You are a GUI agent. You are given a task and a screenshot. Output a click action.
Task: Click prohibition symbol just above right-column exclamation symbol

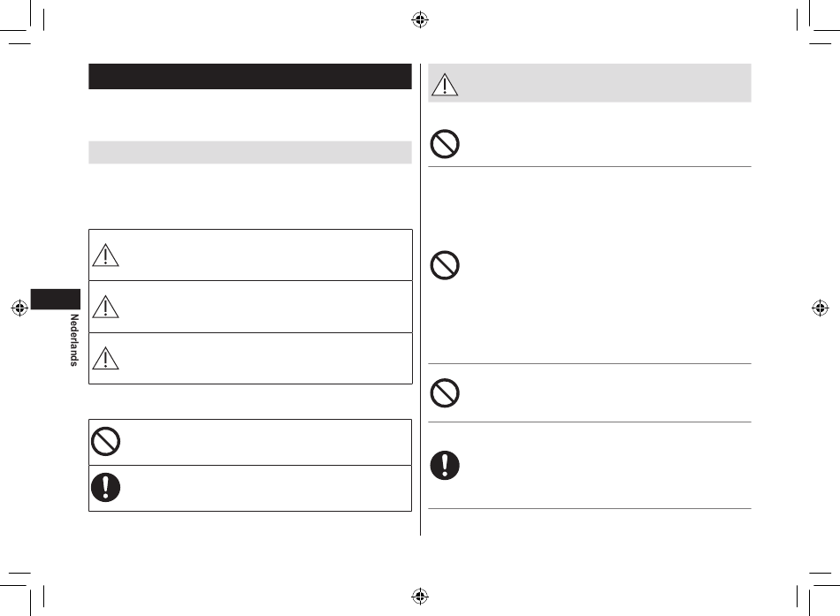(445, 393)
